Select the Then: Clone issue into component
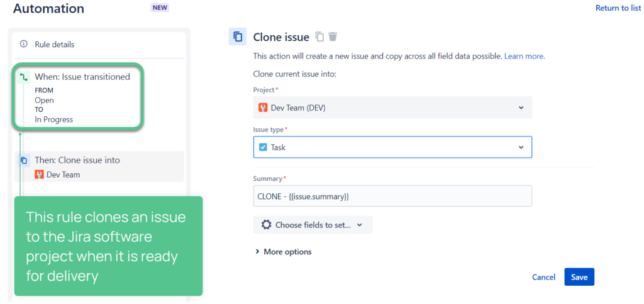 [99, 166]
